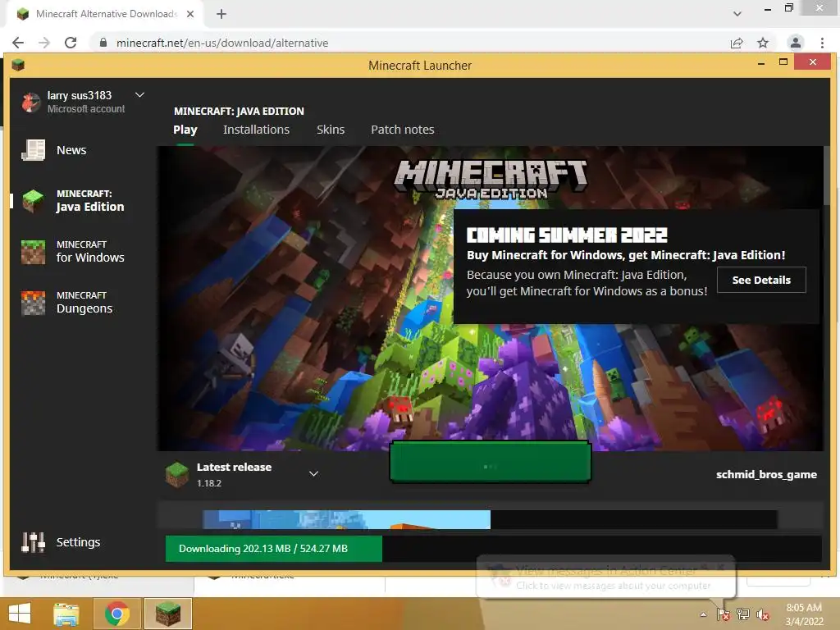This screenshot has height=630, width=840.
Task: Click the Latest release grass block icon
Action: pos(177,475)
